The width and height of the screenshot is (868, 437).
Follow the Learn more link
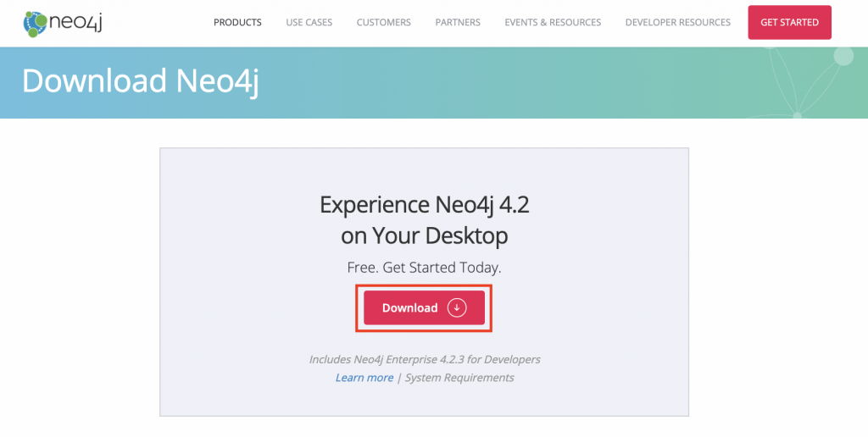[x=364, y=378]
